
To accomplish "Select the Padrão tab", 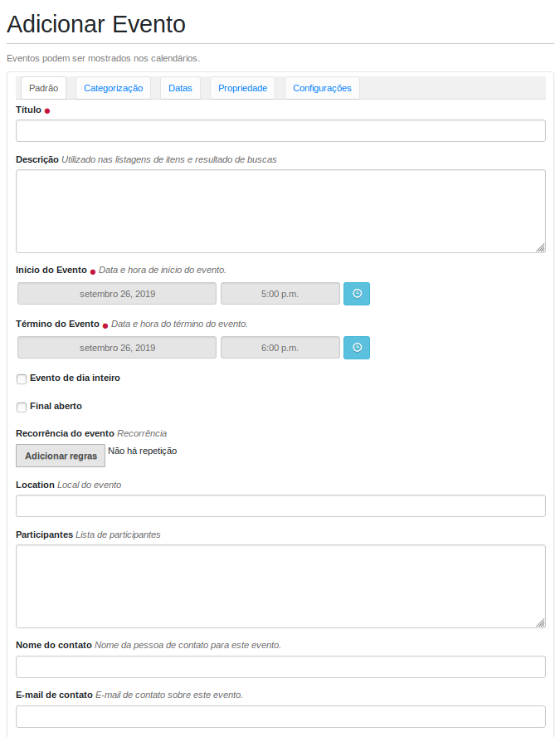I will pyautogui.click(x=43, y=88).
